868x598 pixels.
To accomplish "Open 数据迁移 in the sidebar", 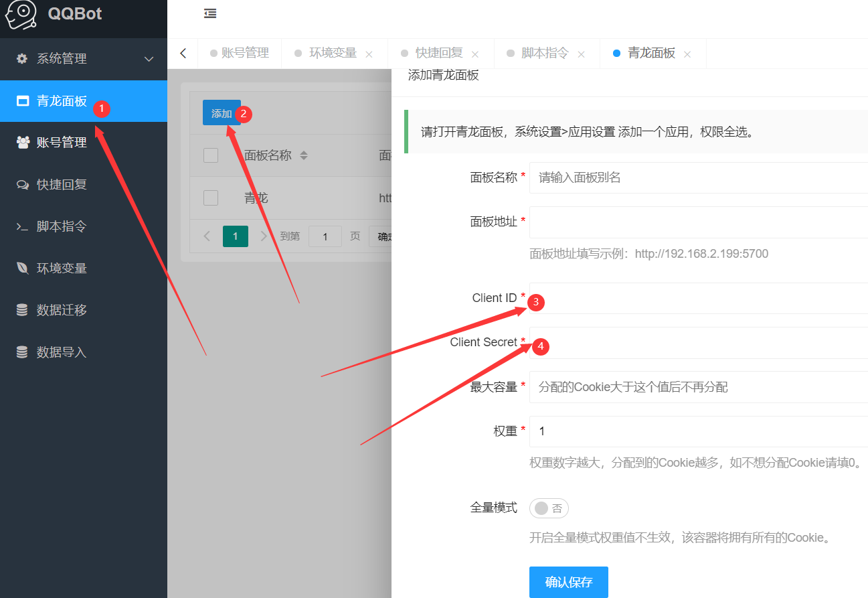I will pyautogui.click(x=84, y=311).
